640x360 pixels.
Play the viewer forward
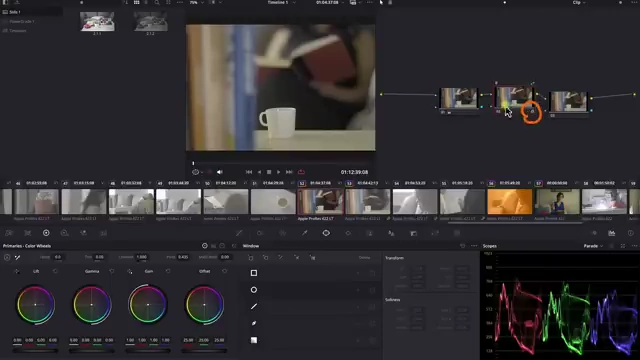pyautogui.click(x=279, y=172)
